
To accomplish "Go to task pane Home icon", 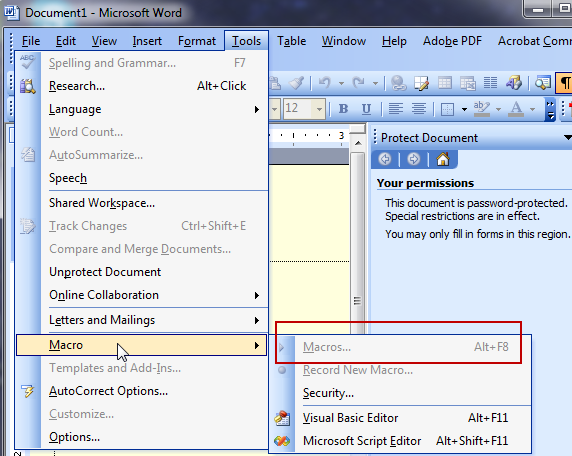I will (x=443, y=159).
